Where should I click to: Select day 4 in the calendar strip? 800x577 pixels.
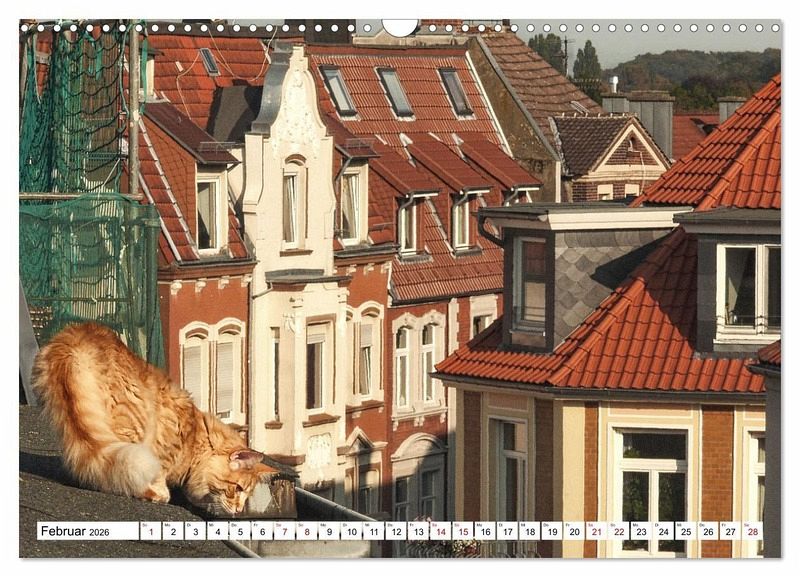point(217,531)
